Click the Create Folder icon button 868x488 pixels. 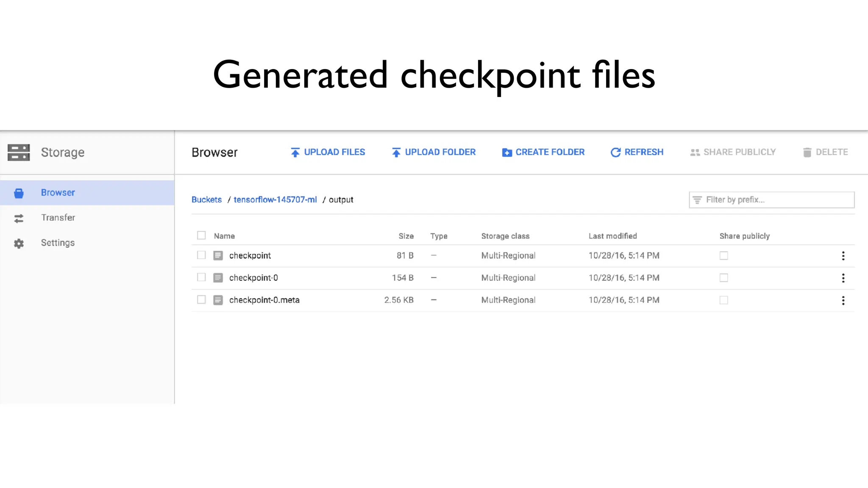(507, 152)
